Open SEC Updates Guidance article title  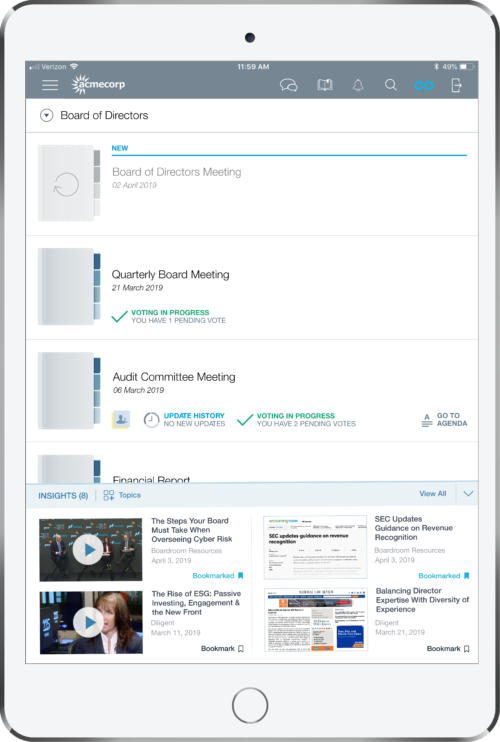[x=413, y=528]
